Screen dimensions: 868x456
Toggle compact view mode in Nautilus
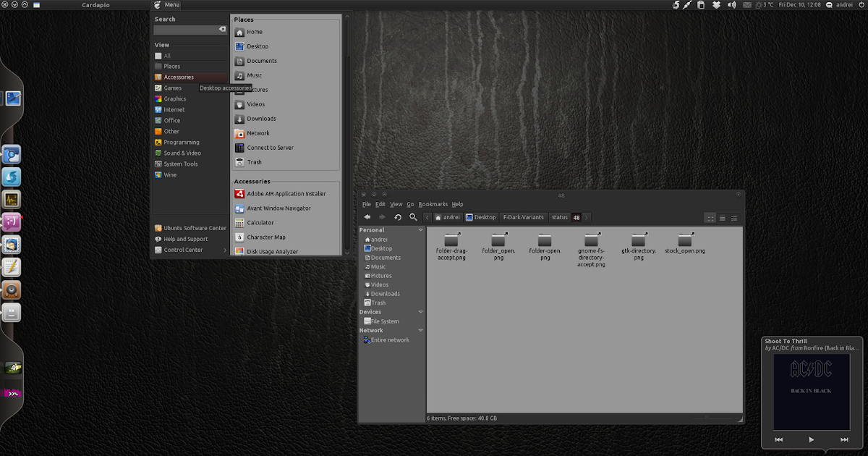tap(733, 217)
